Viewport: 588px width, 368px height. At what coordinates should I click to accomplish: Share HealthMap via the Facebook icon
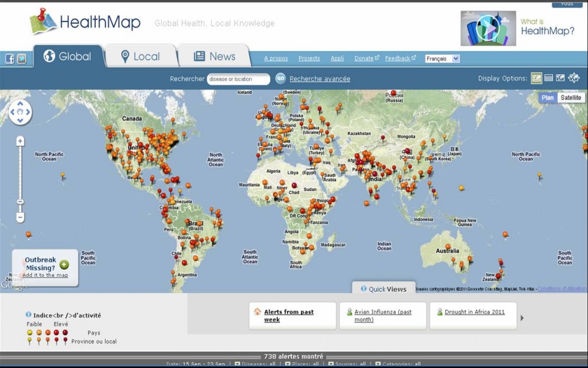tap(10, 59)
